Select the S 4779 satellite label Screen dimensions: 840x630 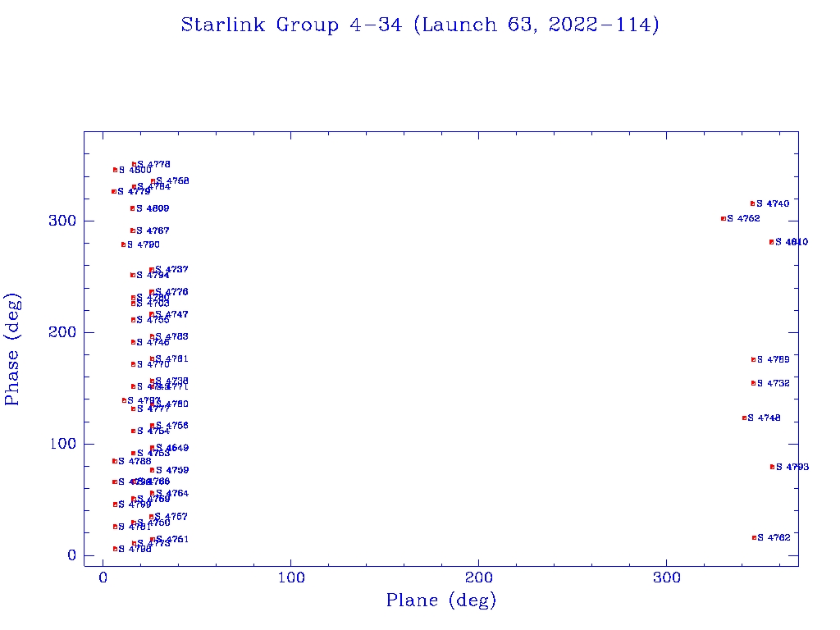click(134, 191)
